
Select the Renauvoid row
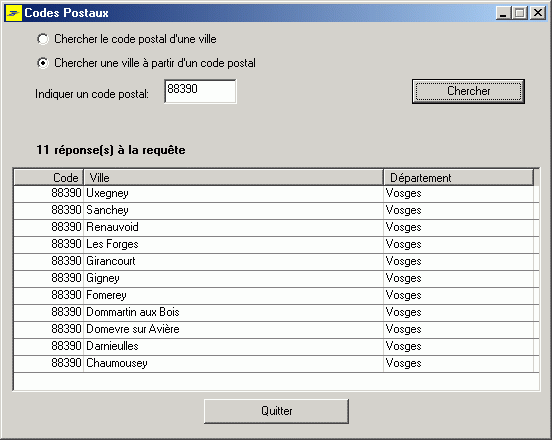tap(276, 227)
